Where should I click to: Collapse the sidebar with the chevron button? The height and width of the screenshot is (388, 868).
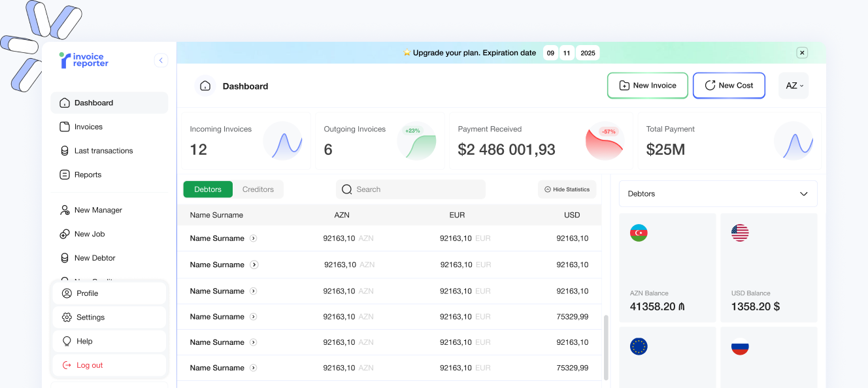click(161, 61)
